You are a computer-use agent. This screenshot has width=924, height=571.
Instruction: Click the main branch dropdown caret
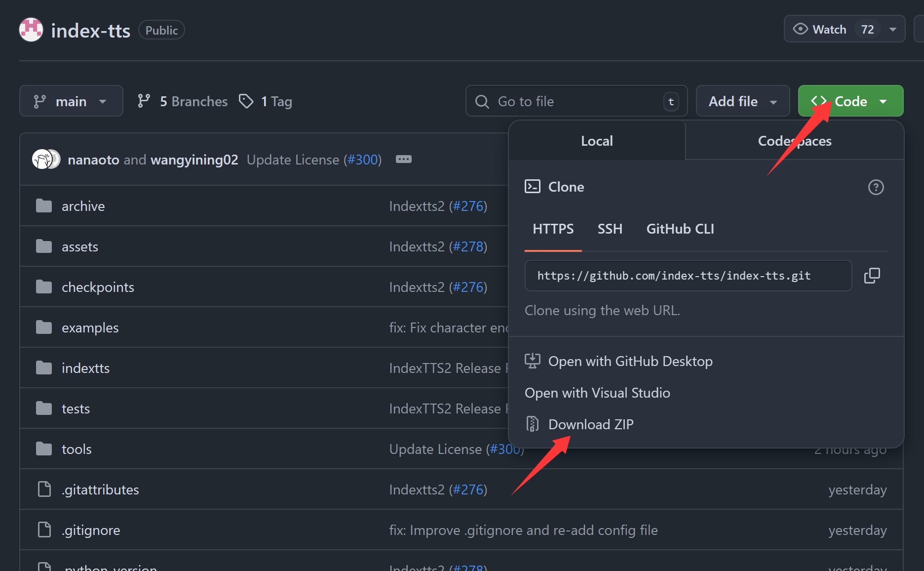103,102
